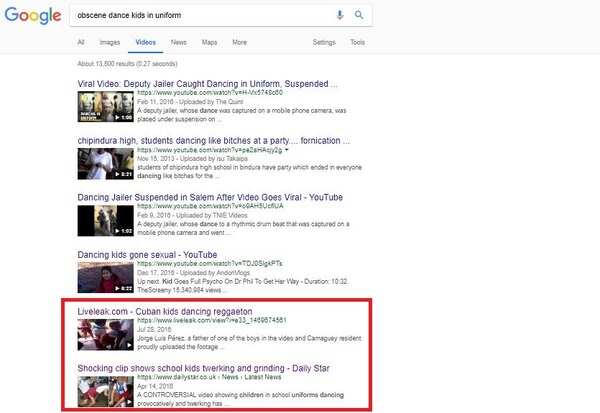Play the Daily Star result video thumbnail

(x=106, y=391)
